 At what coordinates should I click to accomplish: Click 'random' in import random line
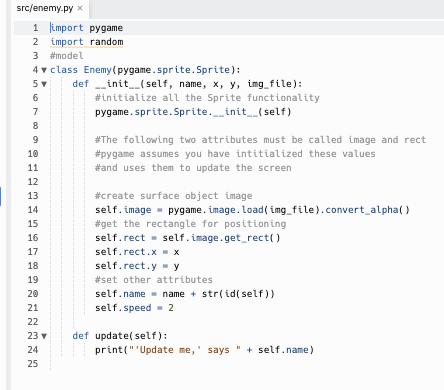click(106, 42)
